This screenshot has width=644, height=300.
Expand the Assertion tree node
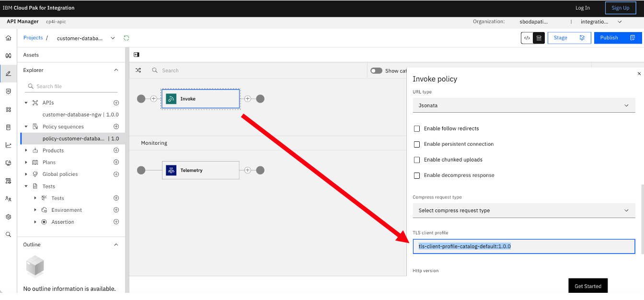pyautogui.click(x=35, y=222)
